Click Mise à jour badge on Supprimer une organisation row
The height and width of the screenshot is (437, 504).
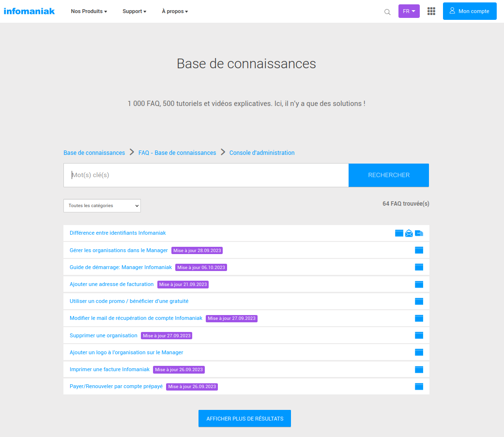tap(167, 336)
